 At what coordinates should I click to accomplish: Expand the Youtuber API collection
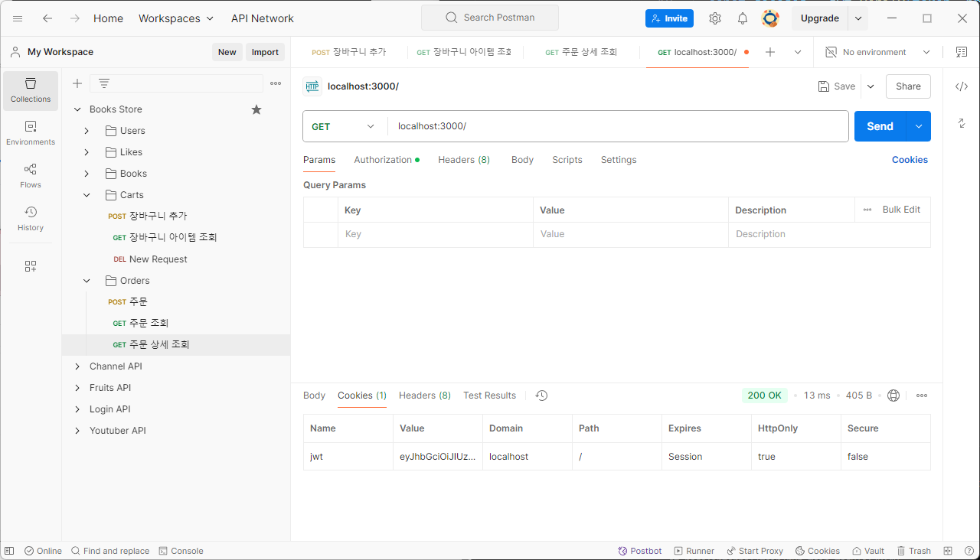point(77,431)
